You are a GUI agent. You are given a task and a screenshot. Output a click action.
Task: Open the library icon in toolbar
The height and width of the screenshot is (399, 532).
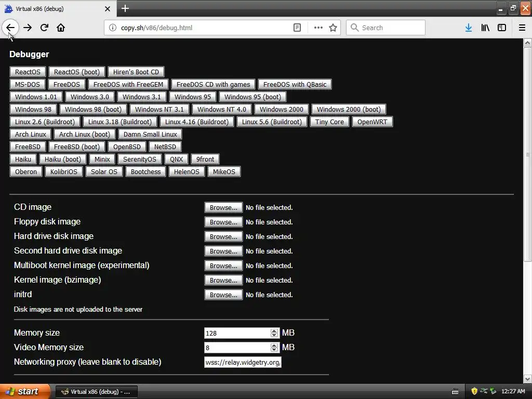(x=485, y=28)
